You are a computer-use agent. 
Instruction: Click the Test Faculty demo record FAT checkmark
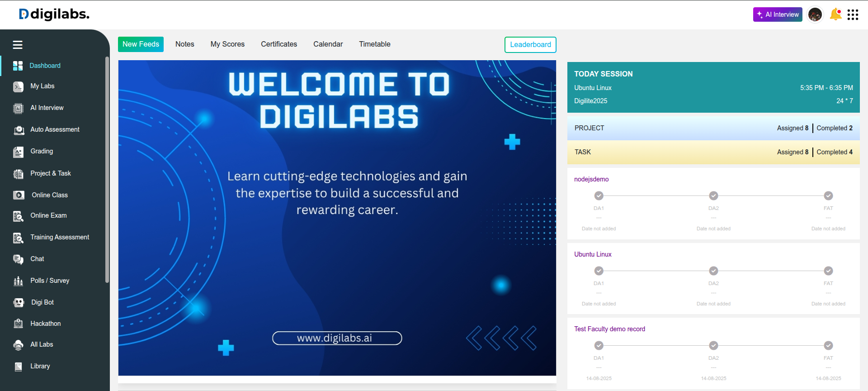click(x=828, y=345)
